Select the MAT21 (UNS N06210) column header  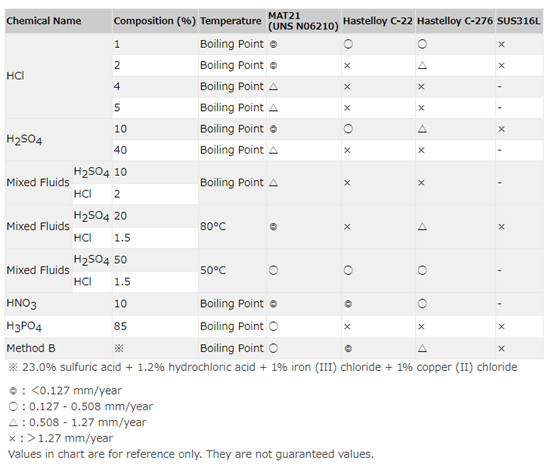304,21
